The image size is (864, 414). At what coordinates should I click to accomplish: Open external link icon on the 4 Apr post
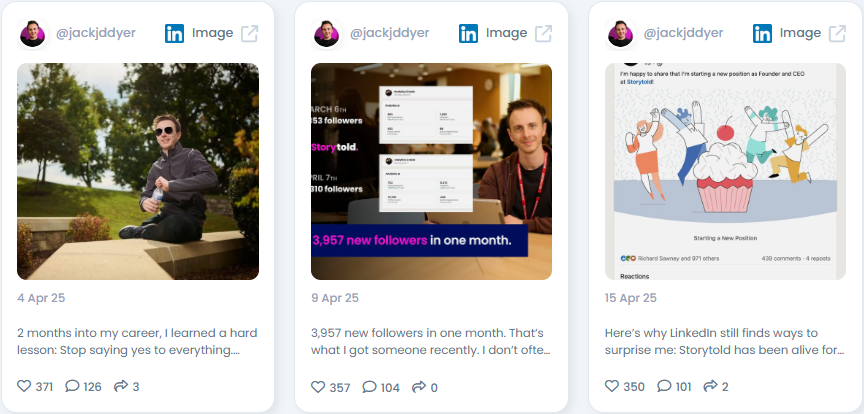[x=250, y=34]
